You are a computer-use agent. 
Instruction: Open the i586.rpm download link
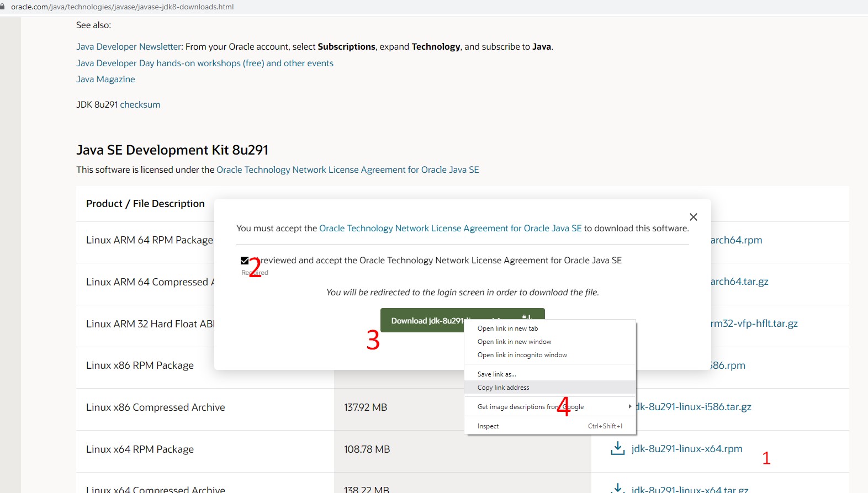728,365
